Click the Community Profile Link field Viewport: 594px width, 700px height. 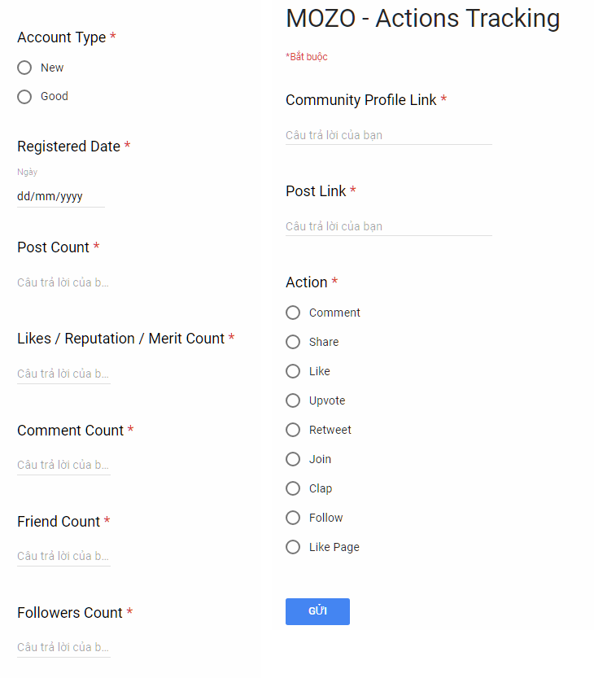click(x=388, y=135)
